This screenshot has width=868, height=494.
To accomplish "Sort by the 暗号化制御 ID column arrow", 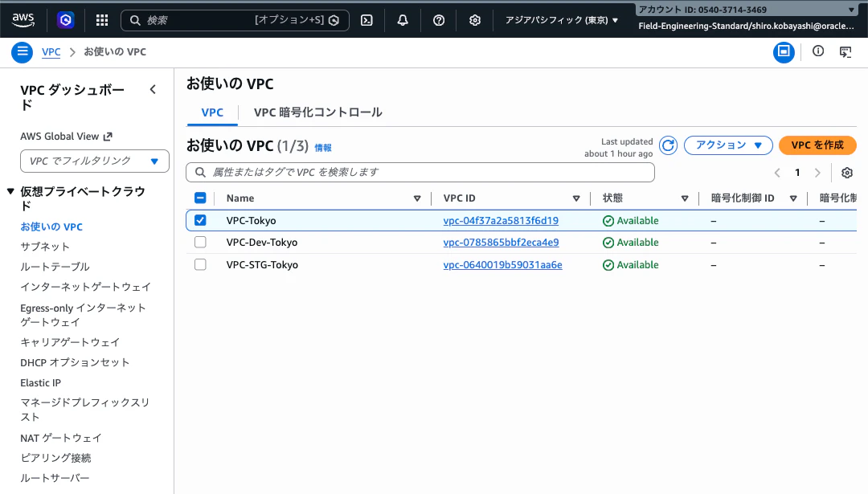I will (792, 198).
